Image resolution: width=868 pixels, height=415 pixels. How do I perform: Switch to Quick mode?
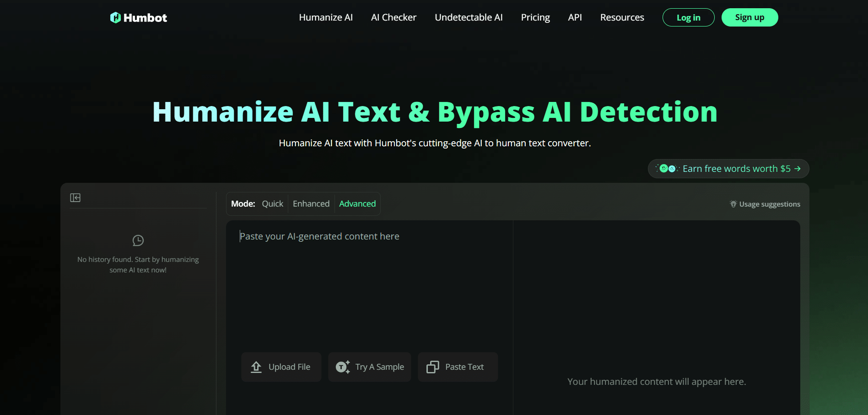click(x=272, y=203)
